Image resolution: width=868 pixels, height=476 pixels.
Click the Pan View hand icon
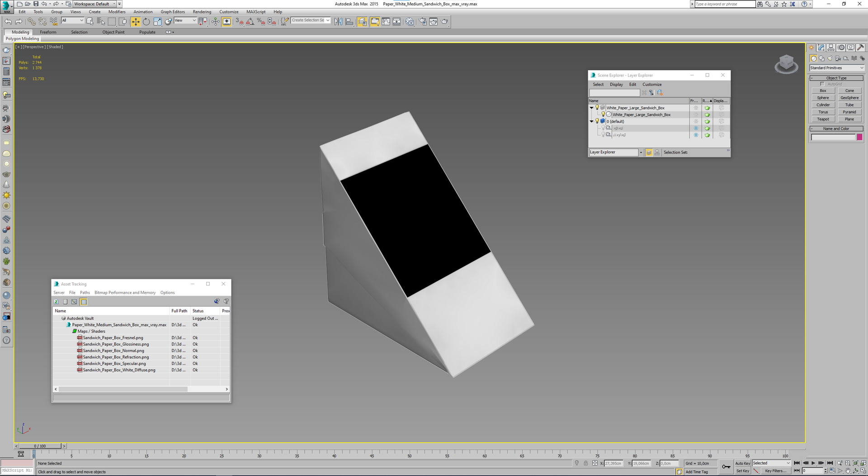click(x=848, y=471)
